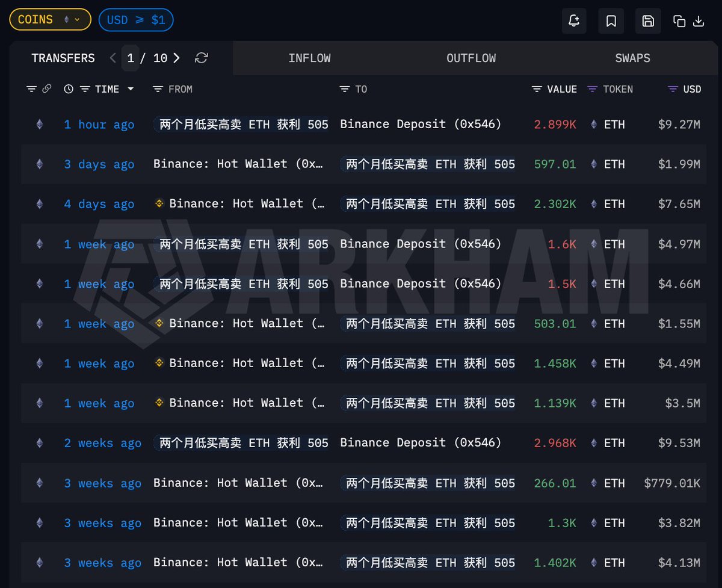Click Binance Deposit (0x546) in the 1 hour ago row
The image size is (722, 588).
421,124
